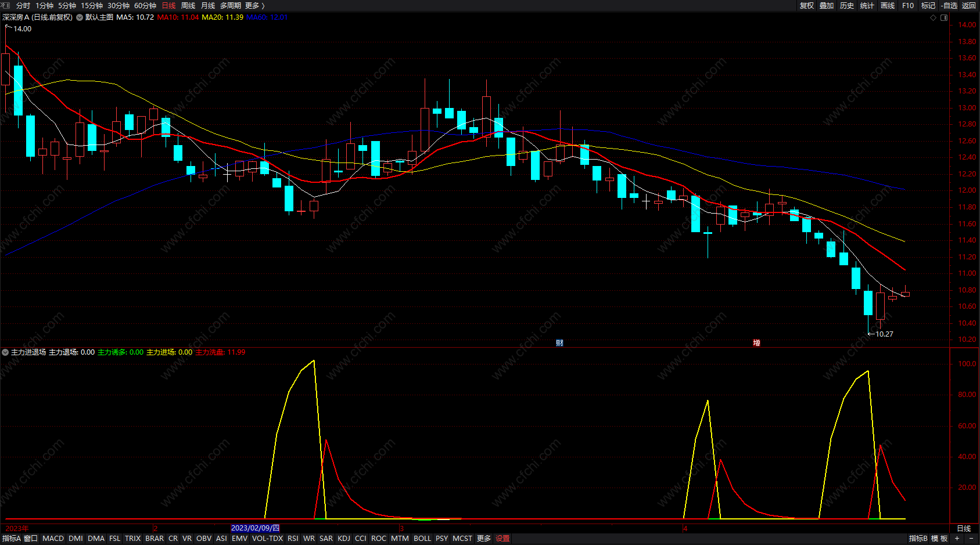This screenshot has width=980, height=545.
Task: Switch indicator to ASI
Action: click(x=221, y=539)
